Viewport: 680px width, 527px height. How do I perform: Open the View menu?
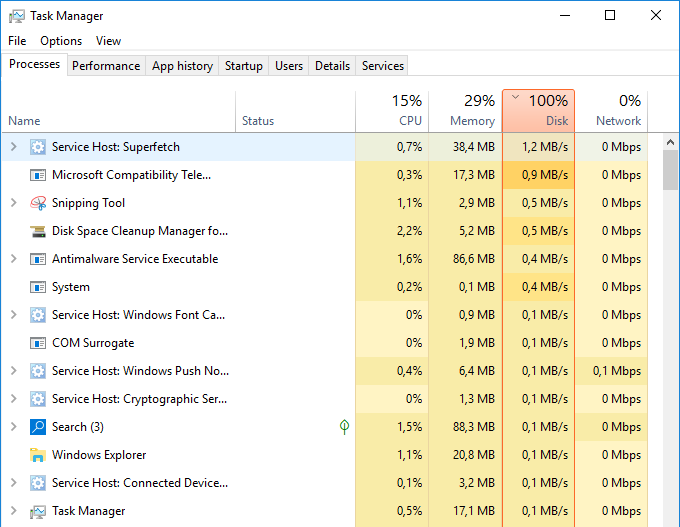pos(108,41)
